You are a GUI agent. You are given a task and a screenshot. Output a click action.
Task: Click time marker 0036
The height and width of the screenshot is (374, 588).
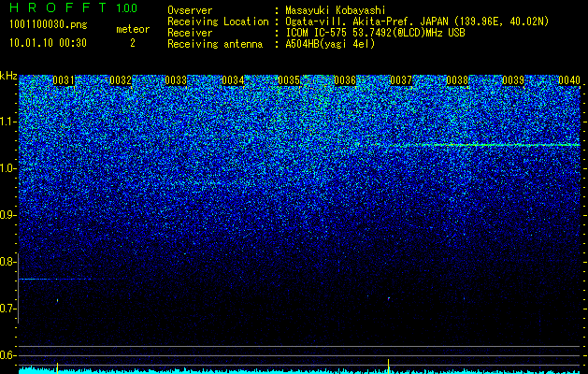(x=345, y=80)
